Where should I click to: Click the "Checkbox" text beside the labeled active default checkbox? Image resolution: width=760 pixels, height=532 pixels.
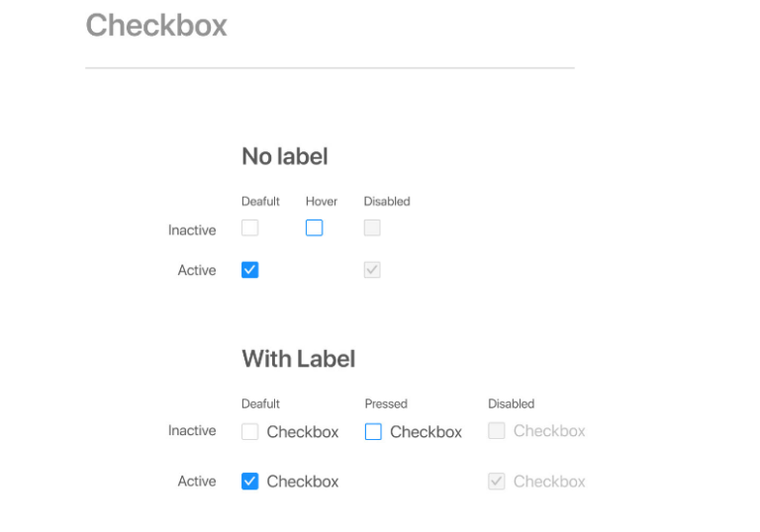(303, 482)
